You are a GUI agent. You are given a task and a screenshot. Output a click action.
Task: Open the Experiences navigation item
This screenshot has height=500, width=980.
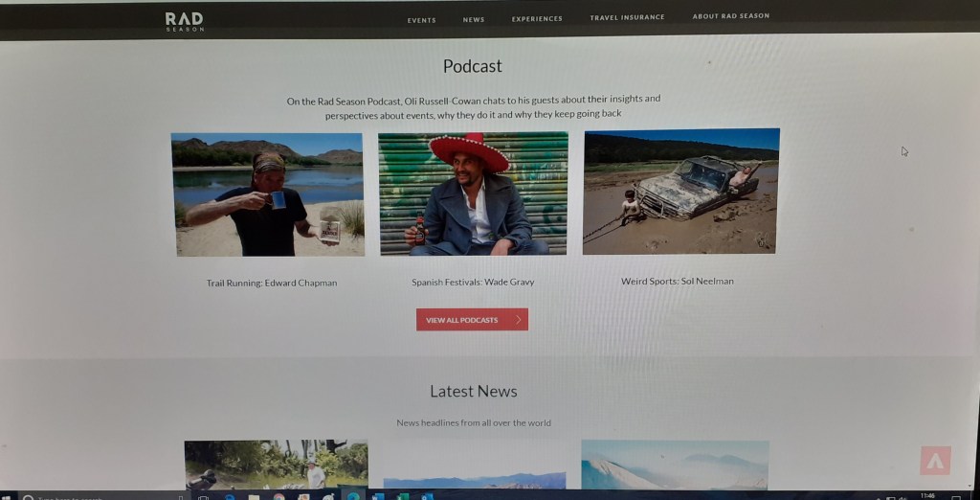(x=537, y=18)
